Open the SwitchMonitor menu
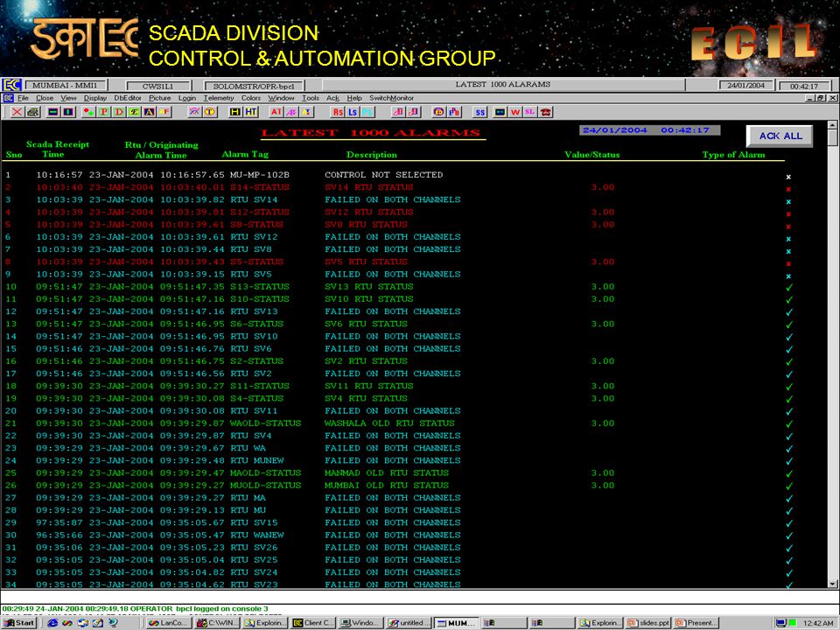The image size is (840, 630). click(x=391, y=98)
